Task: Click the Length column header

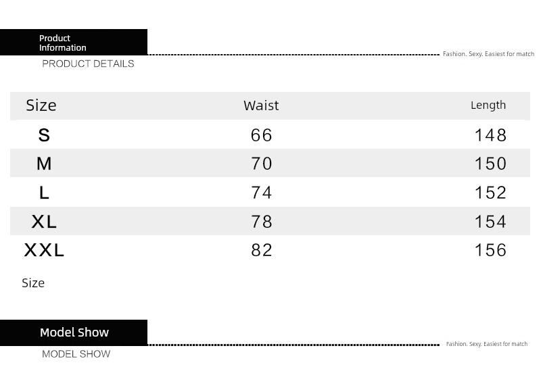Action: pyautogui.click(x=488, y=105)
